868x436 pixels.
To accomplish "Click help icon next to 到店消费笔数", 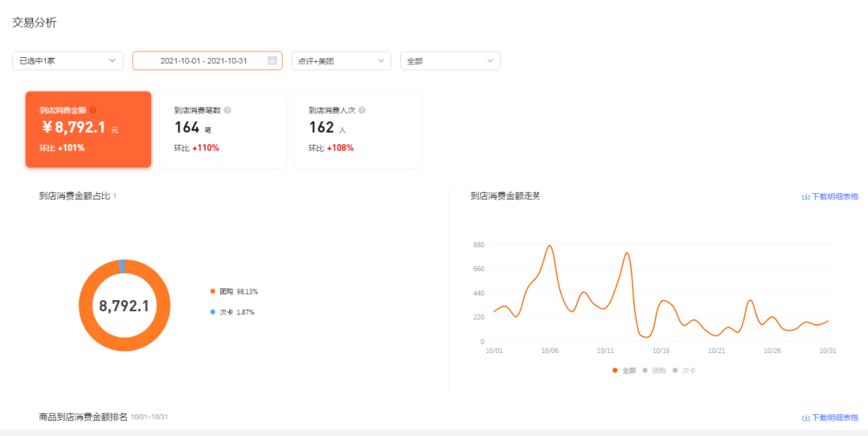I will 227,110.
